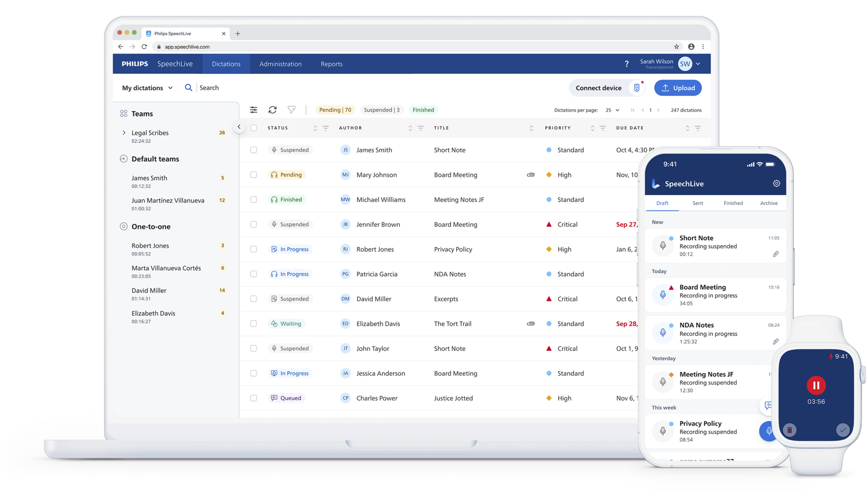Screen dimensions: 868x492
Task: Select all rows with header checkbox
Action: point(254,128)
